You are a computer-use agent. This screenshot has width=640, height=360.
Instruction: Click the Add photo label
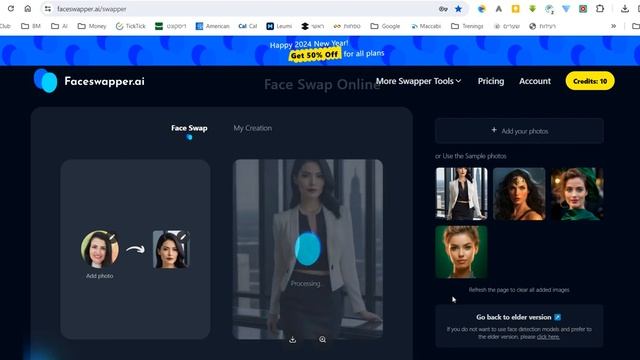pyautogui.click(x=100, y=276)
